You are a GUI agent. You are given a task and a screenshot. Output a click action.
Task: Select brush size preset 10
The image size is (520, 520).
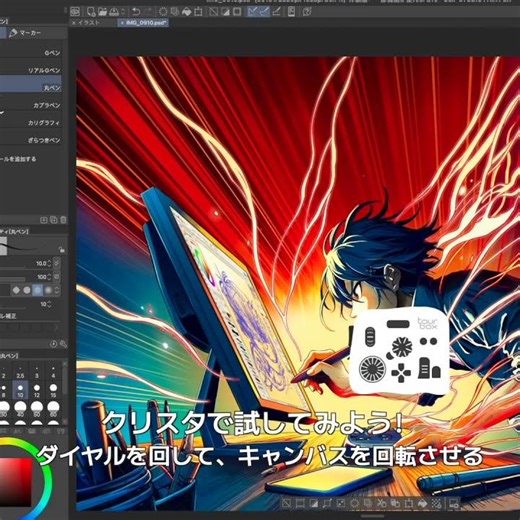[x=20, y=390]
